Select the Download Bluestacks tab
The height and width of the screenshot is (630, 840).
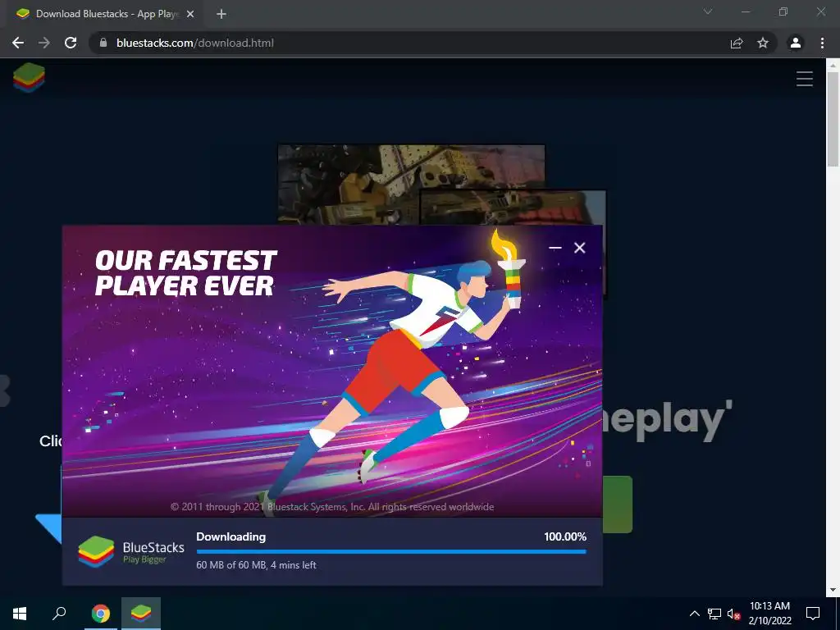[x=105, y=14]
